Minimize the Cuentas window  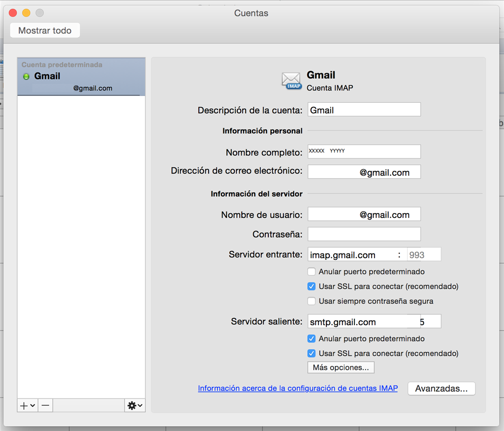tap(27, 13)
